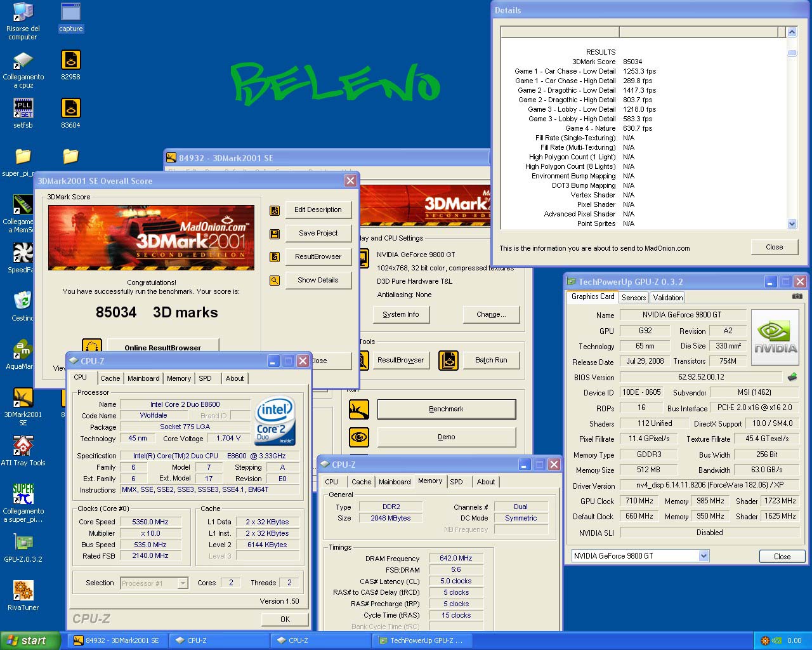Open Risorse del computer desktop icon
This screenshot has height=650, width=812.
[23, 22]
